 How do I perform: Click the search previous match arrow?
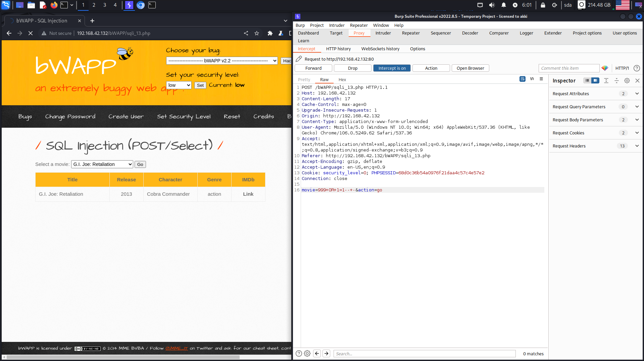317,353
